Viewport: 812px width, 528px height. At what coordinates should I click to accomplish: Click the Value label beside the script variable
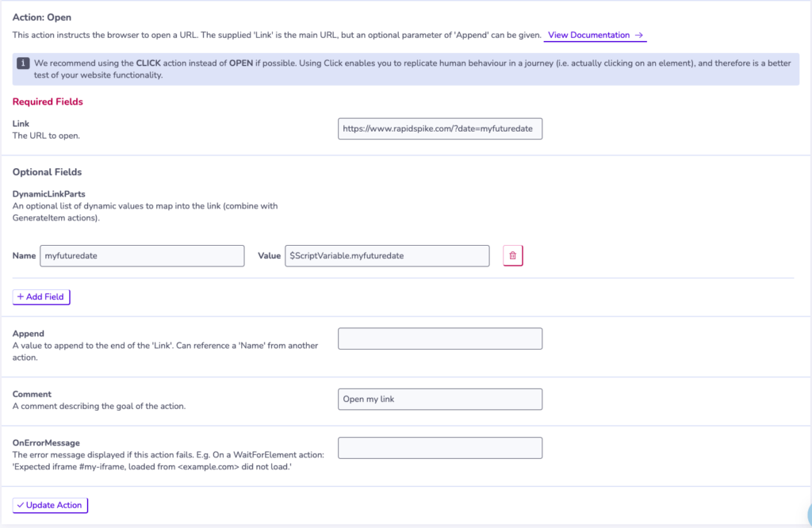coord(270,256)
